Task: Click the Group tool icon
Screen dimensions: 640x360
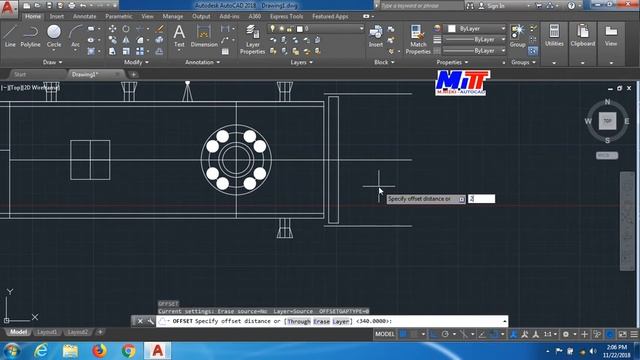Action: tap(517, 36)
